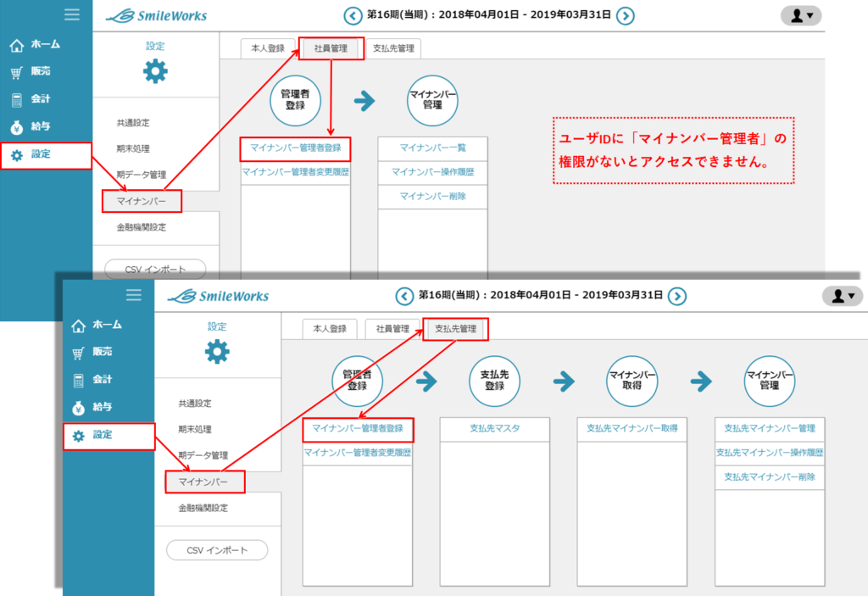Click 管理者登録 circle in lower window
This screenshot has width=868, height=596.
click(x=357, y=382)
